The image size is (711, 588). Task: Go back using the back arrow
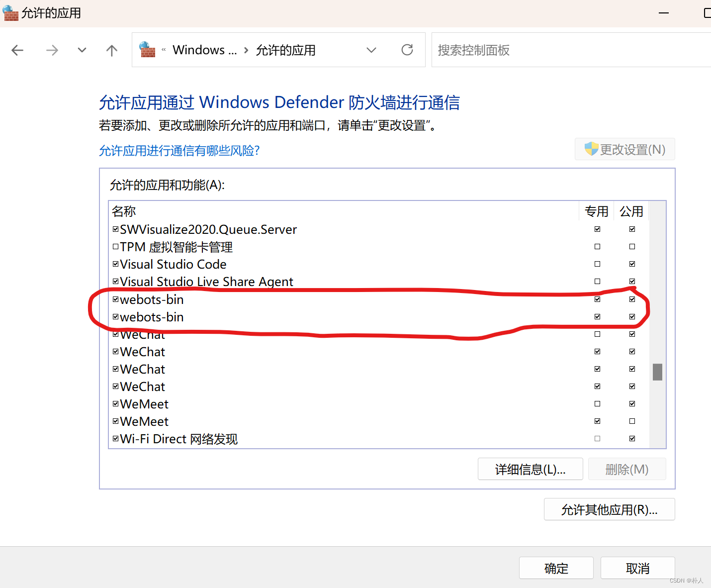click(17, 50)
